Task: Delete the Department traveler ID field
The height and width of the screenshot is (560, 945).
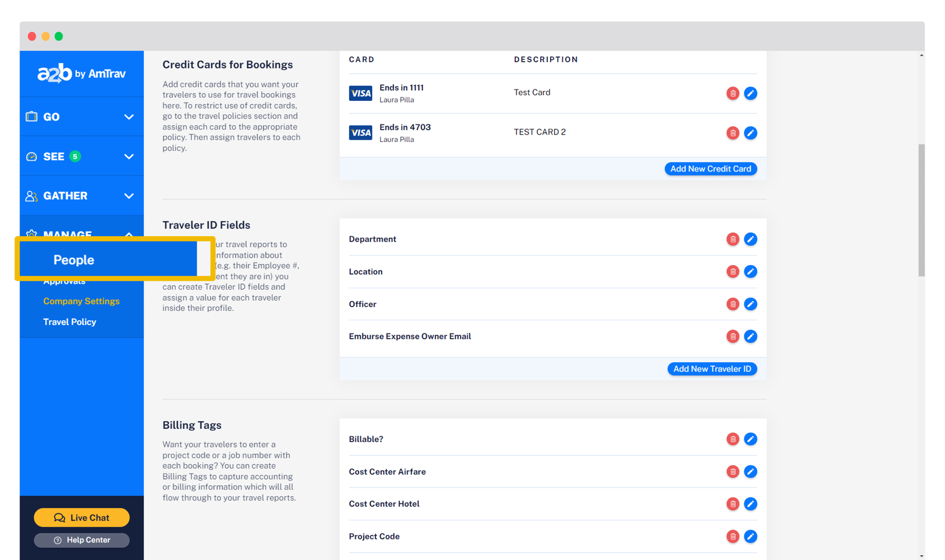Action: [x=733, y=239]
